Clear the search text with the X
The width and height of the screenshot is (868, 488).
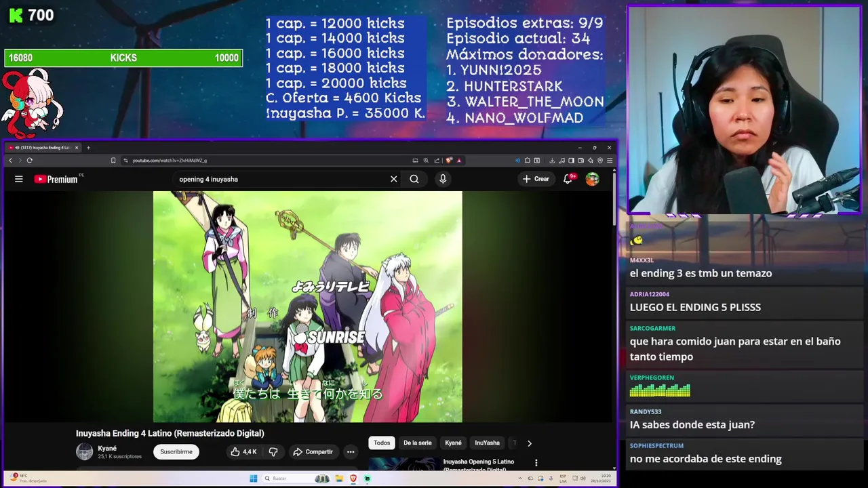[393, 179]
